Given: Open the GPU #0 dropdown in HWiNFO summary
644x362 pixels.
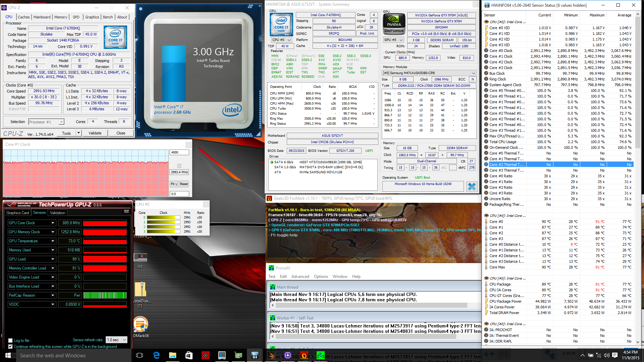Looking at the screenshot, I should pos(393,40).
